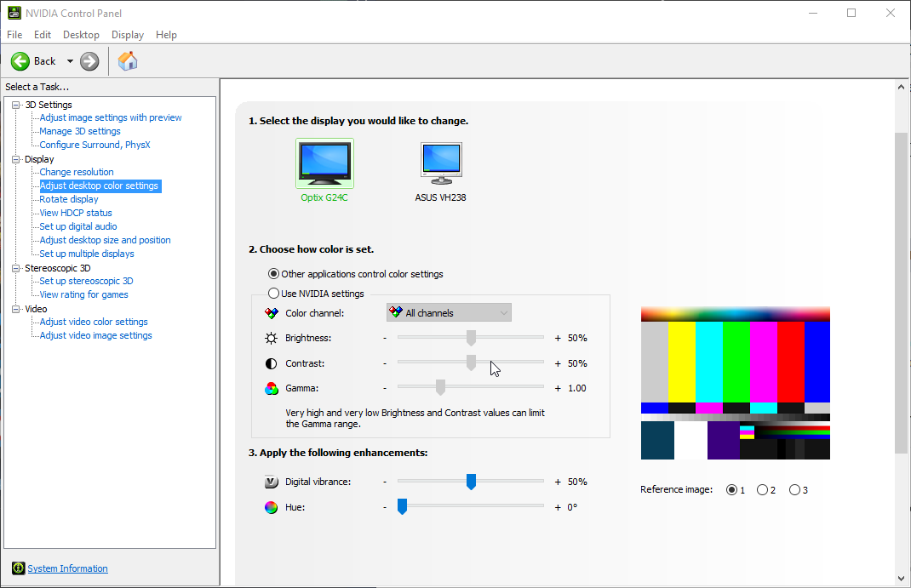This screenshot has width=911, height=588.
Task: Click the Digital vibrance icon
Action: point(272,482)
